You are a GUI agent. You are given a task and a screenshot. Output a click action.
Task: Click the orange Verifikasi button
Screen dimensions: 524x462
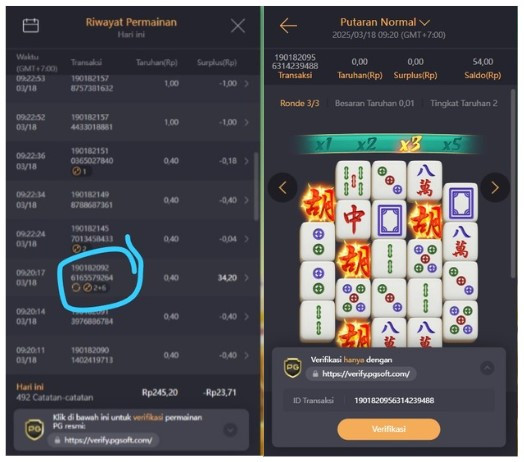pyautogui.click(x=389, y=429)
